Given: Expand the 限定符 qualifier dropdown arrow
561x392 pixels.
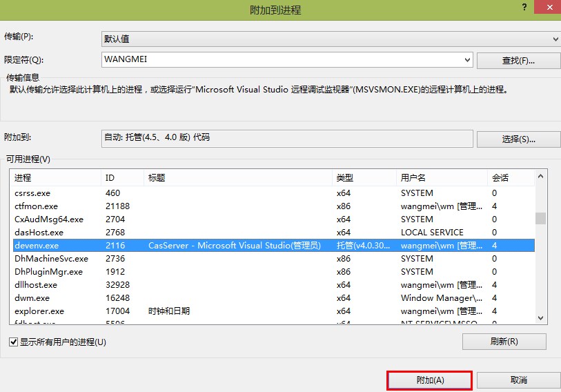Looking at the screenshot, I should (x=467, y=60).
